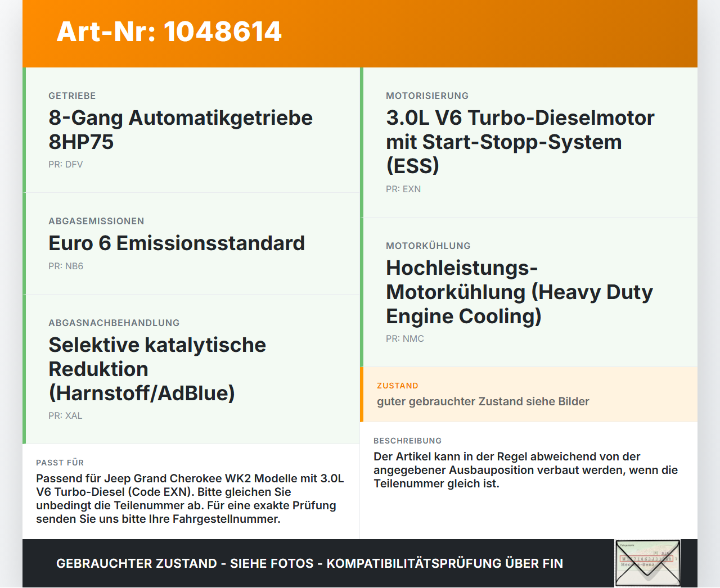Click the orange Zustand condition box
The height and width of the screenshot is (588, 720).
click(529, 395)
